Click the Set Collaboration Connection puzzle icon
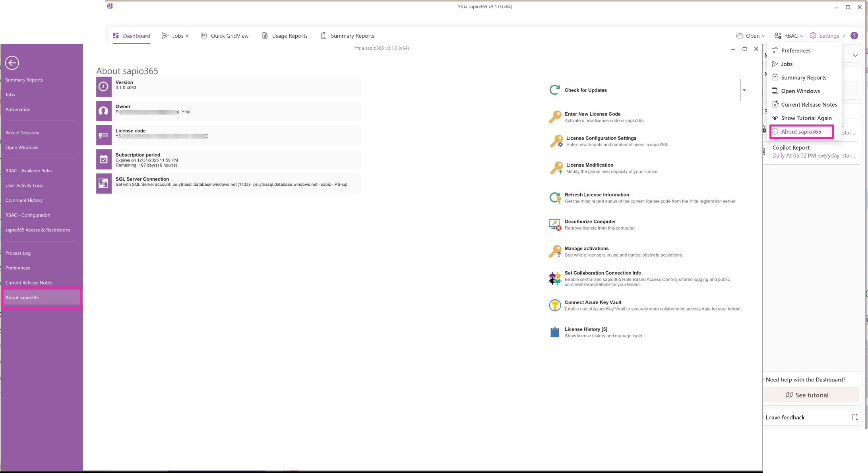 click(555, 278)
